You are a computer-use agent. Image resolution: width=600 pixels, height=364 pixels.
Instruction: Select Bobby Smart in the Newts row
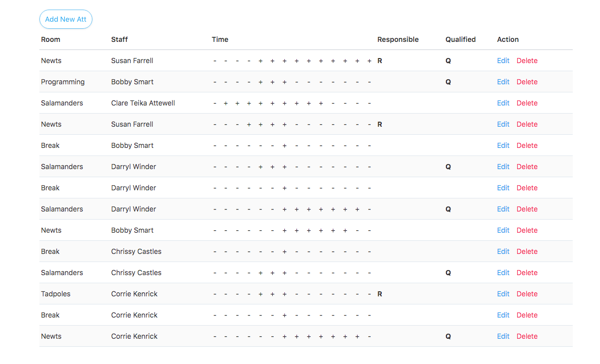132,230
